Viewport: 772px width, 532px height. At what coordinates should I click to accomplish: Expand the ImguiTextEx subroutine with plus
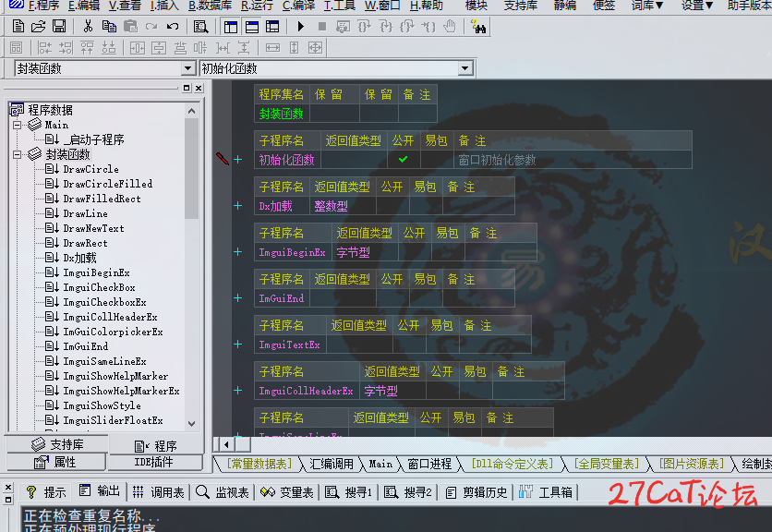(238, 344)
